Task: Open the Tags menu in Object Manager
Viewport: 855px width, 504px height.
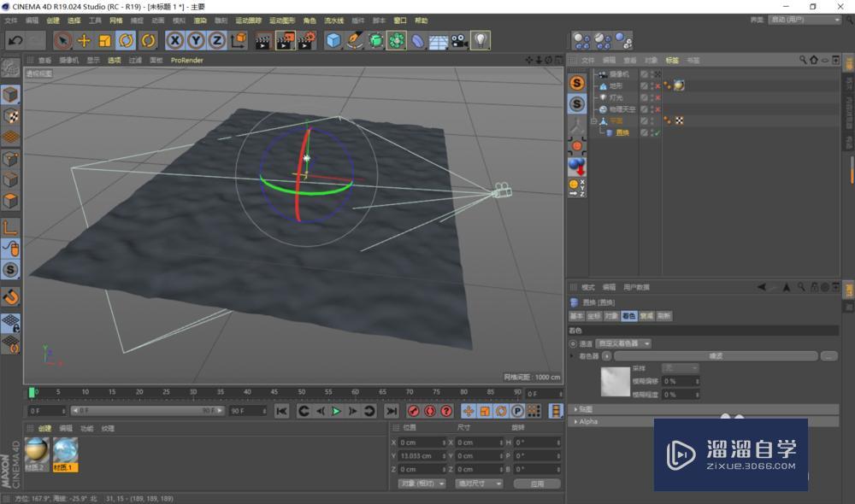Action: tap(672, 61)
